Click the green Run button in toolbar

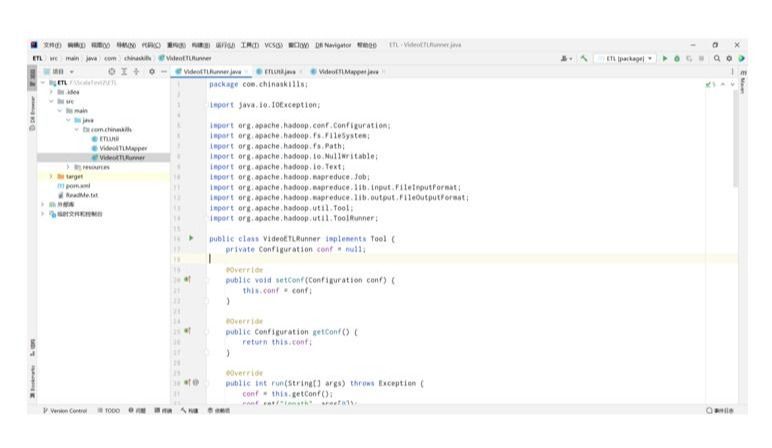pos(665,58)
